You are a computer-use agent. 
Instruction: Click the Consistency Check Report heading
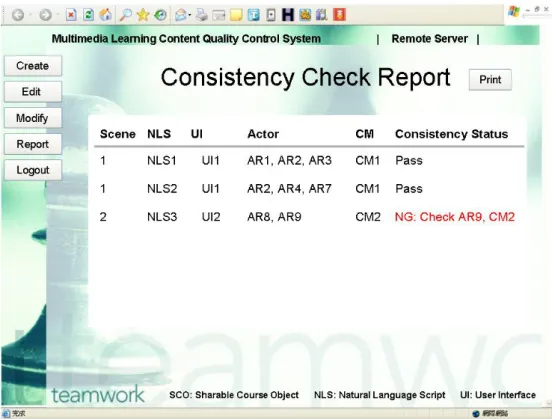click(x=306, y=77)
